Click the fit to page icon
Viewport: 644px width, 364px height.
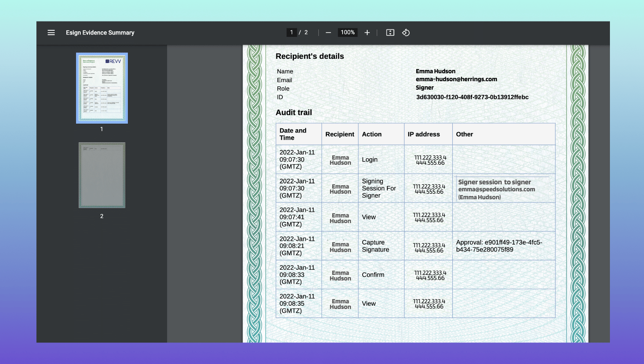[x=390, y=33]
